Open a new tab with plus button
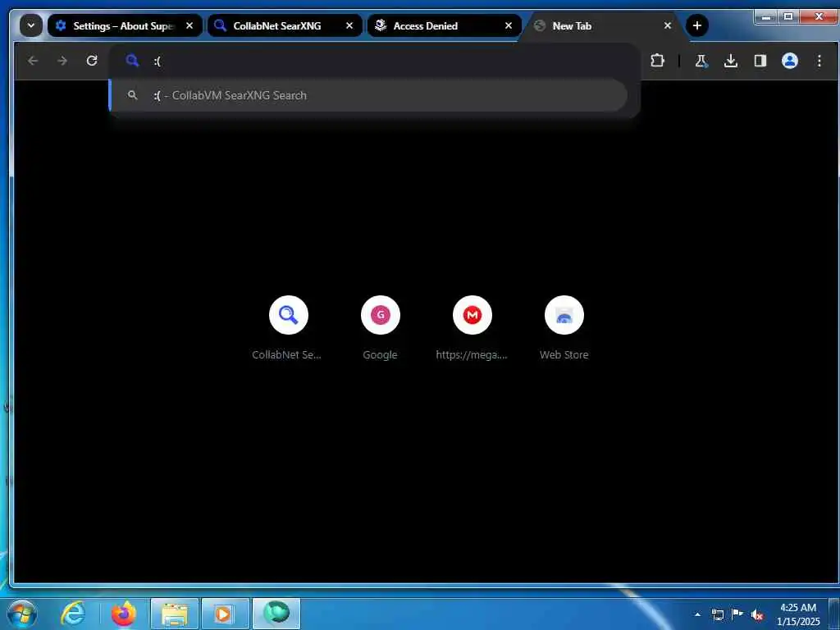Screen dimensions: 840x630 click(x=697, y=25)
